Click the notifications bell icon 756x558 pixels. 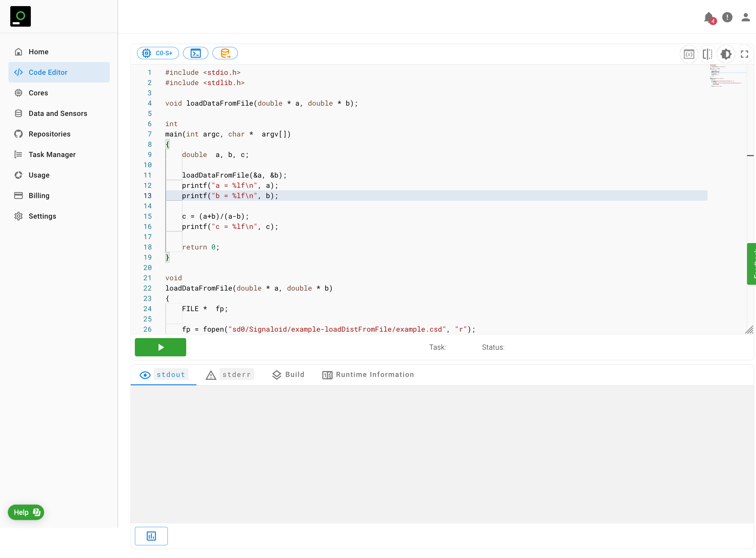pyautogui.click(x=708, y=17)
